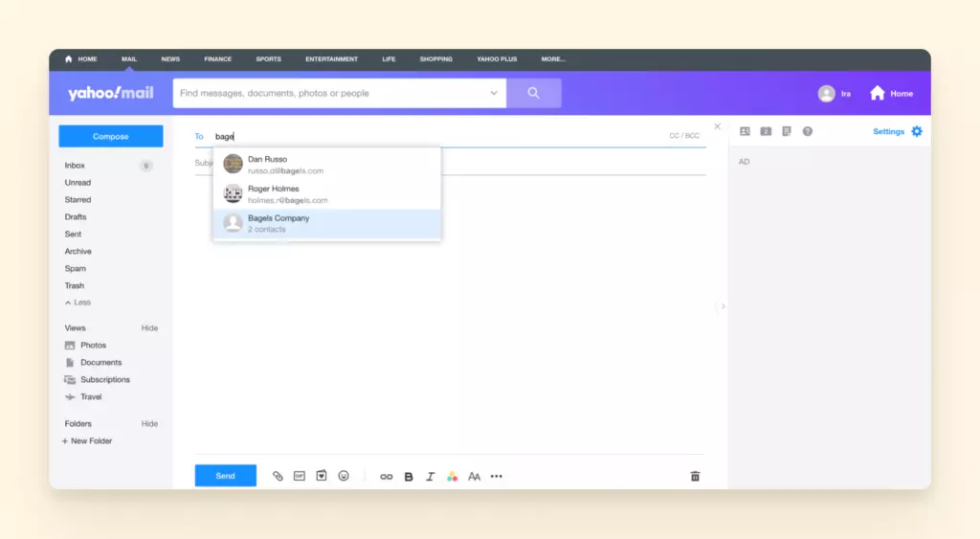980x539 pixels.
Task: Open the SHOPPING tab in the top bar
Action: [436, 58]
